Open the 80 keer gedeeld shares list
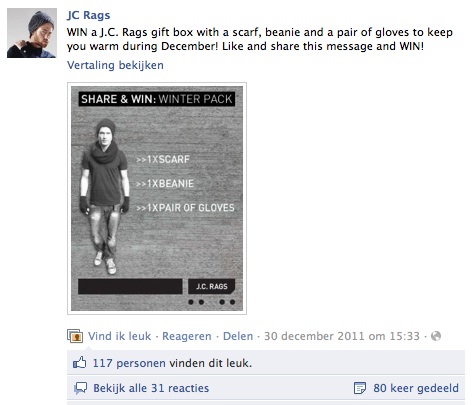Viewport: 474px width, 405px height. pyautogui.click(x=416, y=388)
